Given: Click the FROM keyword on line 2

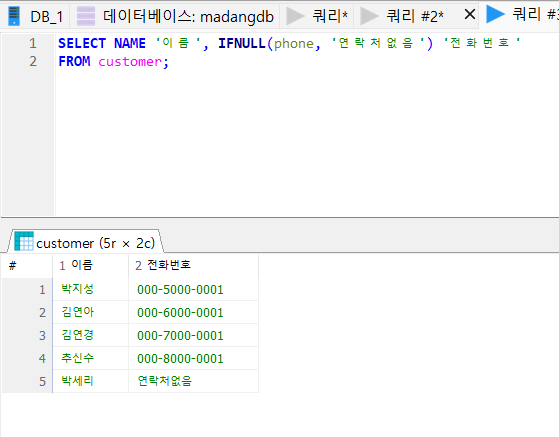Looking at the screenshot, I should 74,61.
